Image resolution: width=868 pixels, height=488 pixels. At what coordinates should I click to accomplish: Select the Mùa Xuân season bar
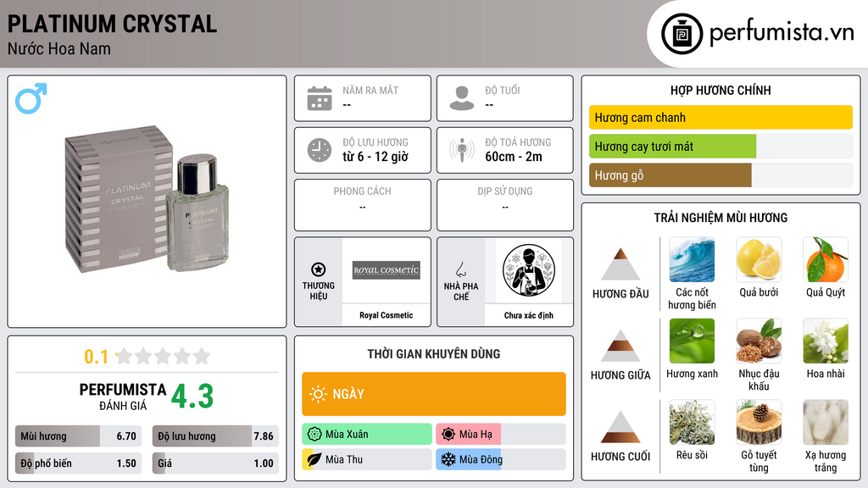[x=367, y=435]
